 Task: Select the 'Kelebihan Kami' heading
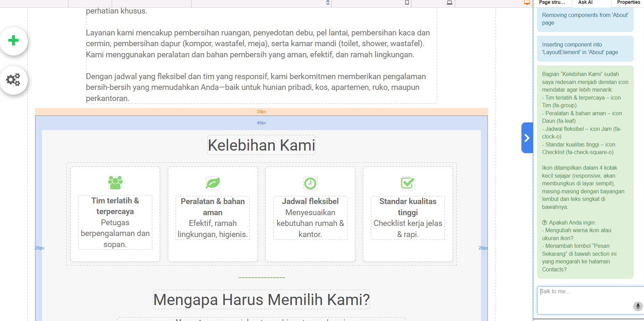(261, 145)
